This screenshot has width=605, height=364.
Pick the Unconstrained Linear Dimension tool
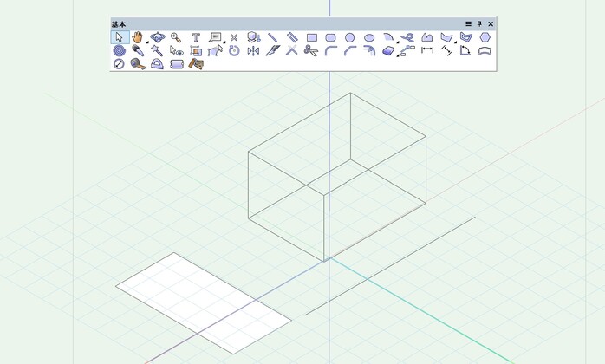tap(446, 50)
